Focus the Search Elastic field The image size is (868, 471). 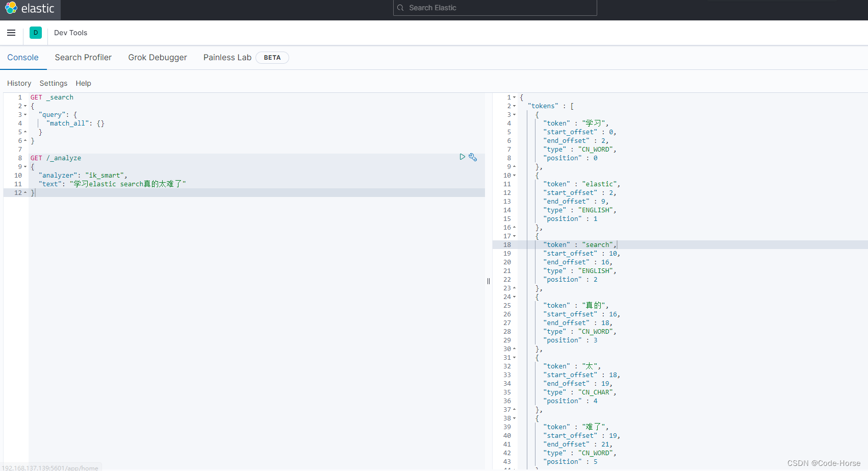coord(495,8)
